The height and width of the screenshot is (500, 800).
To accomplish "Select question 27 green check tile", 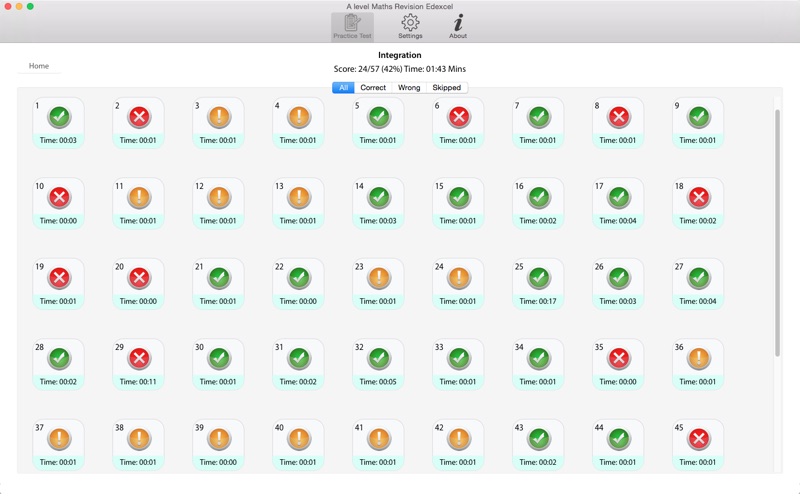I will [x=698, y=284].
